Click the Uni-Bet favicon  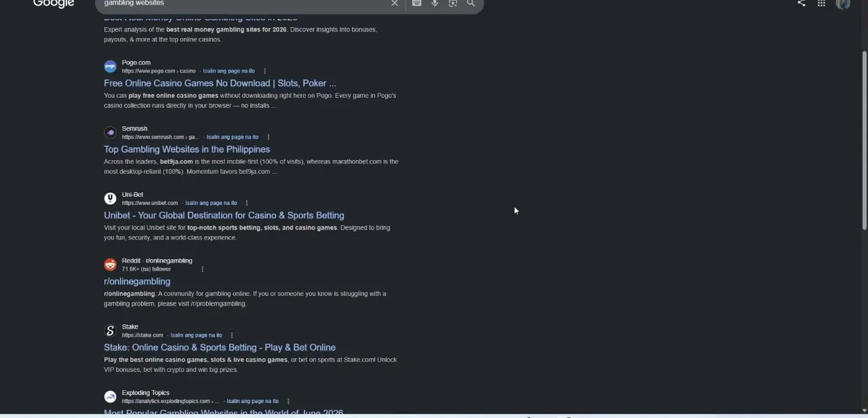tap(110, 198)
